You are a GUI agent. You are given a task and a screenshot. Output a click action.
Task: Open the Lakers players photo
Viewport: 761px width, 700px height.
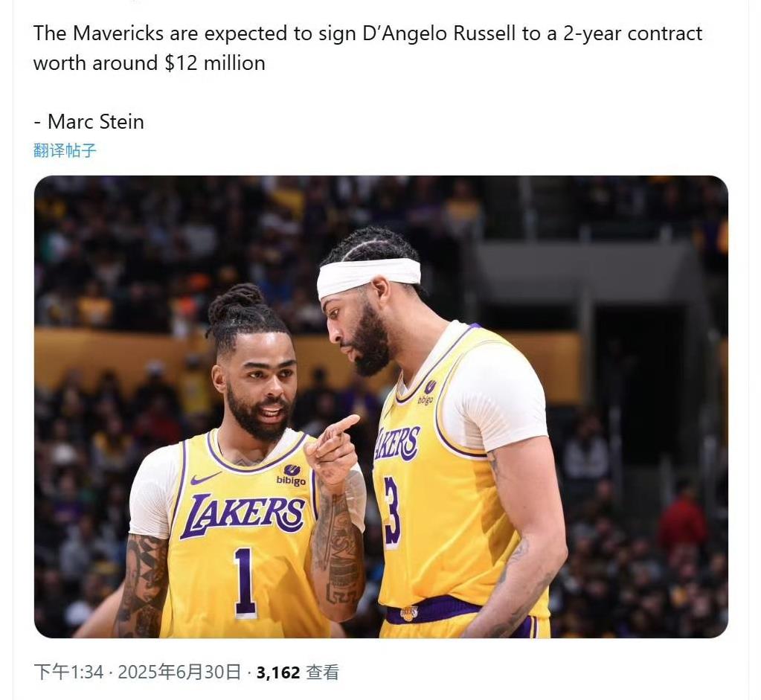(381, 406)
